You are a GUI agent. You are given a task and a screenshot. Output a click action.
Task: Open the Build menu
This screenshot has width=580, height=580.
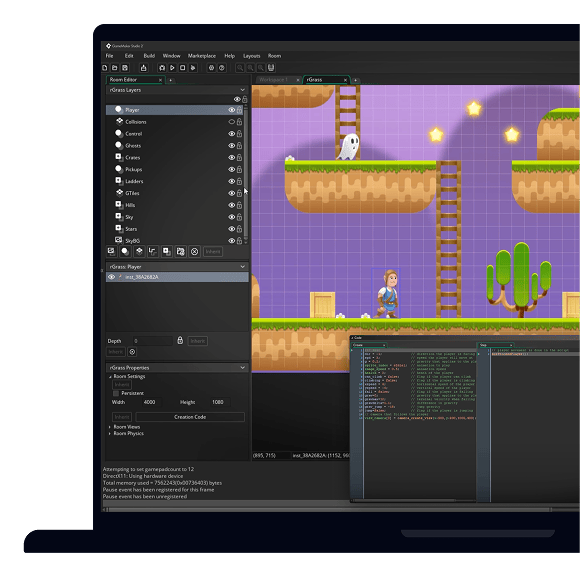pyautogui.click(x=149, y=56)
